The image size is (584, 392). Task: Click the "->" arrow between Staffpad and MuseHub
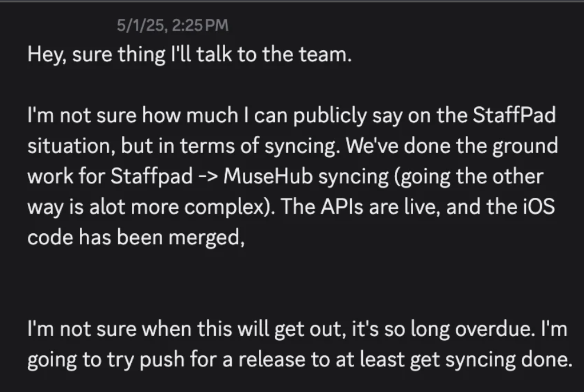[208, 177]
